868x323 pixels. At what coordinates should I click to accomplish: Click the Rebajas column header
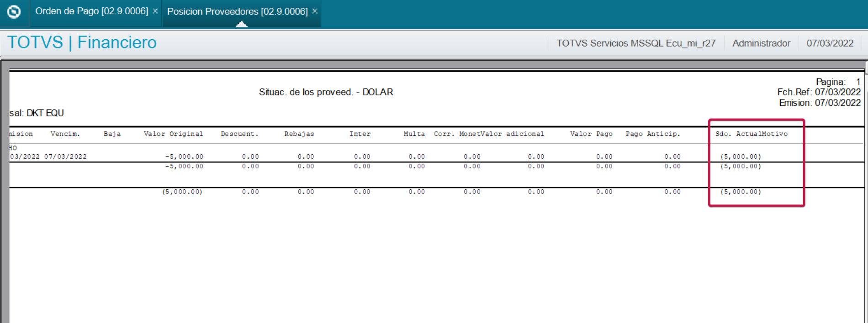299,134
